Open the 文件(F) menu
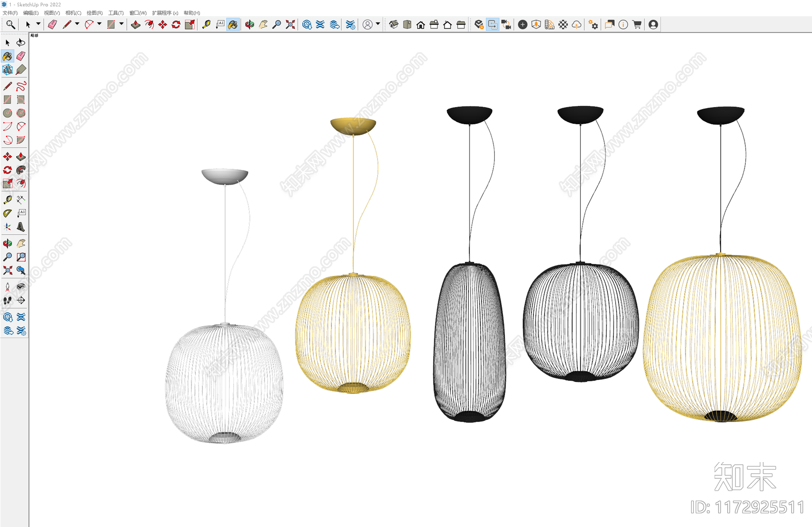The image size is (812, 527). 10,13
